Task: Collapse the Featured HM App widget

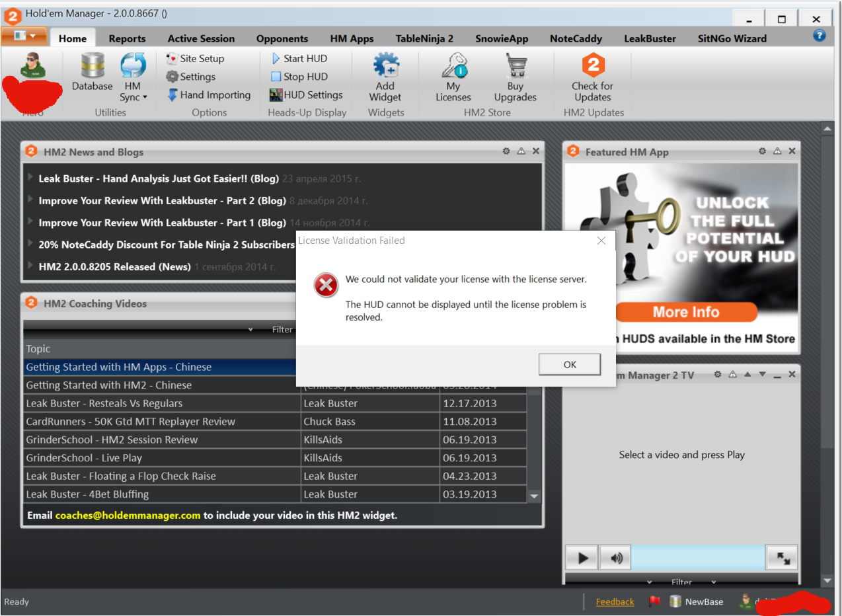Action: tap(777, 151)
